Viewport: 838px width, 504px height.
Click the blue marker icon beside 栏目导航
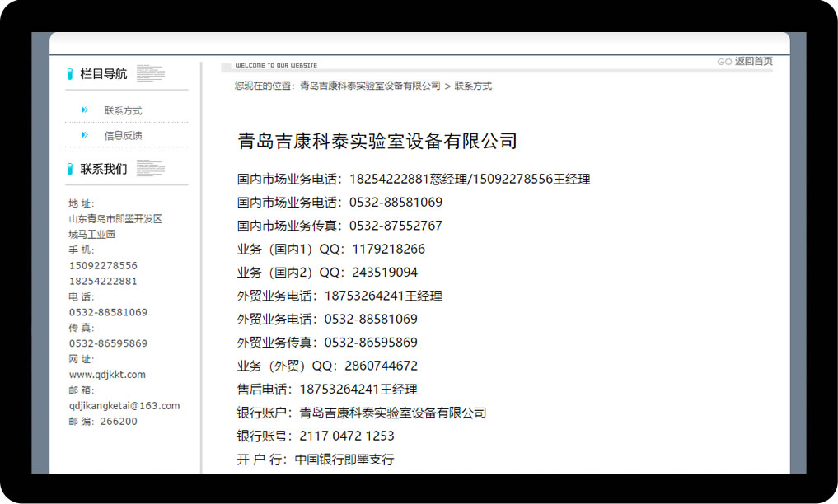click(69, 73)
